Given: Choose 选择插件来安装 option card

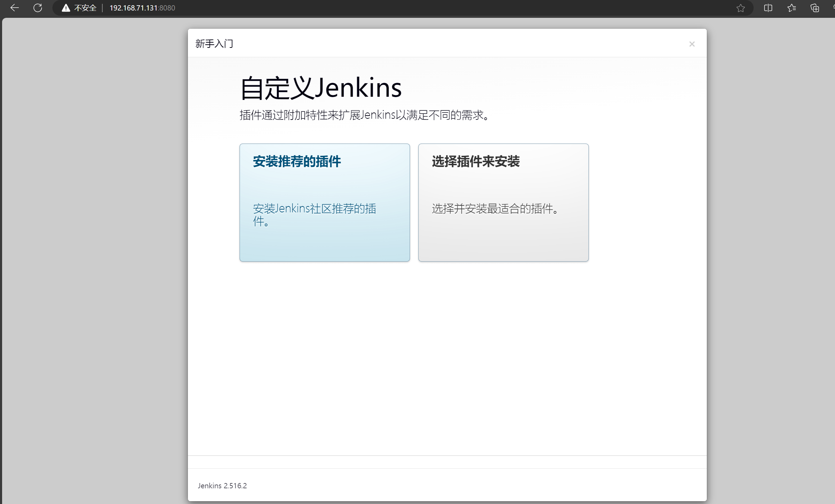Looking at the screenshot, I should click(504, 203).
